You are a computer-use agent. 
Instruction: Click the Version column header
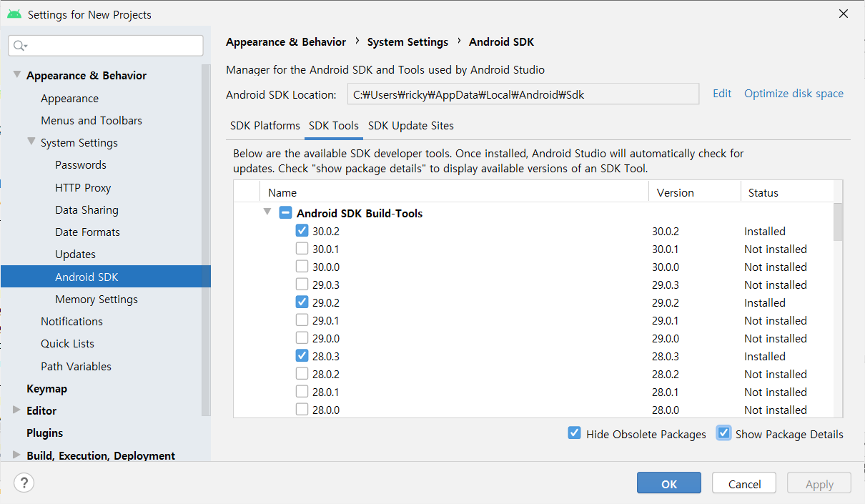(x=695, y=192)
